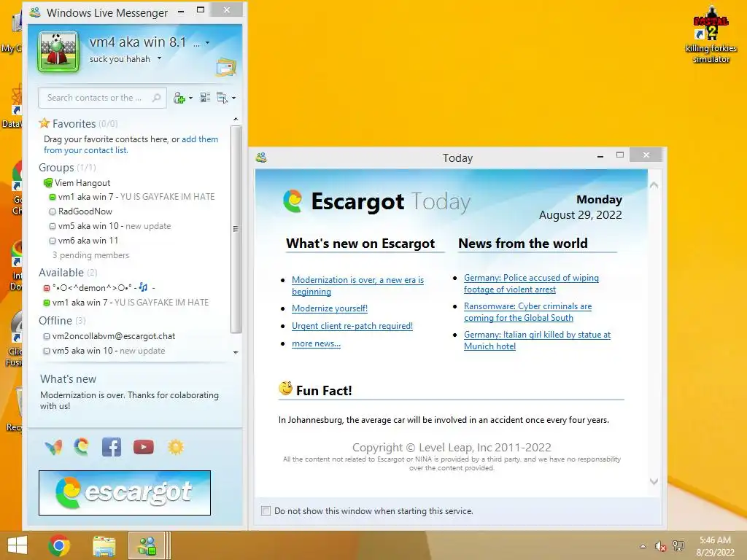Open the add contact dropdown arrow
The width and height of the screenshot is (747, 560).
pyautogui.click(x=191, y=98)
